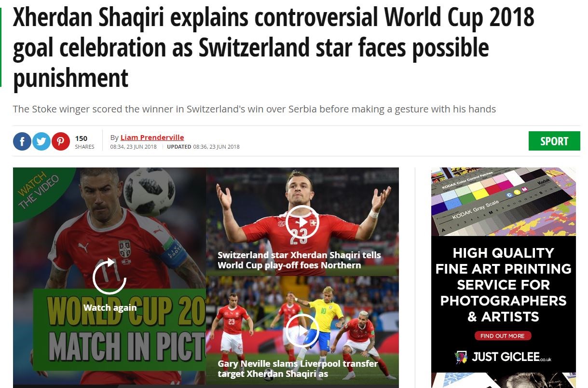Click the World Cup Match in Pictures banner
The image size is (588, 388).
pyautogui.click(x=120, y=329)
